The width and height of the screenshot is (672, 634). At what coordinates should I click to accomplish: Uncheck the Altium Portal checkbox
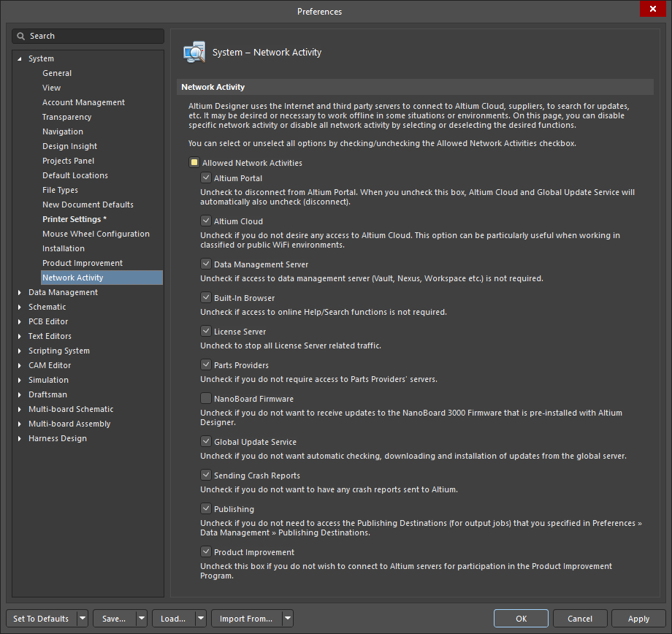point(206,177)
